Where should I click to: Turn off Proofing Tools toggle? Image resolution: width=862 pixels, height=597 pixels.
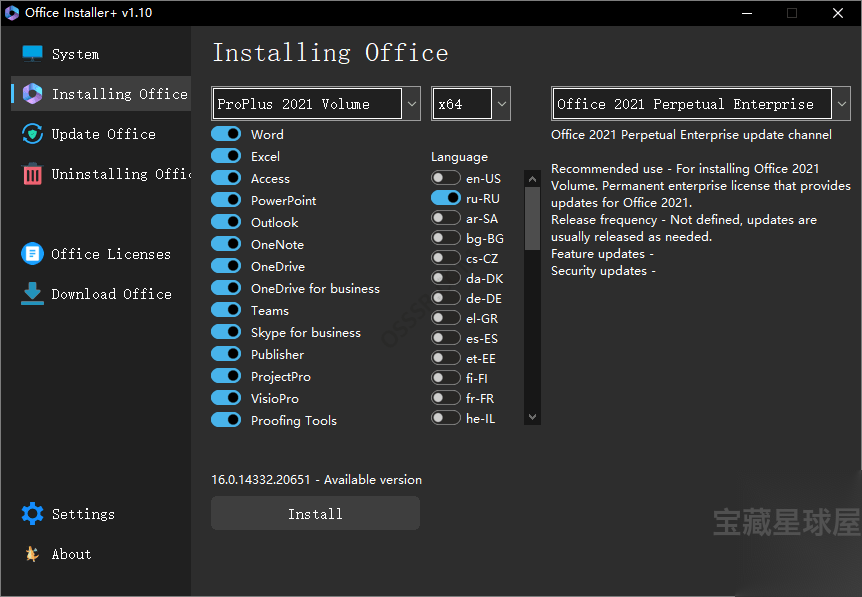point(226,419)
